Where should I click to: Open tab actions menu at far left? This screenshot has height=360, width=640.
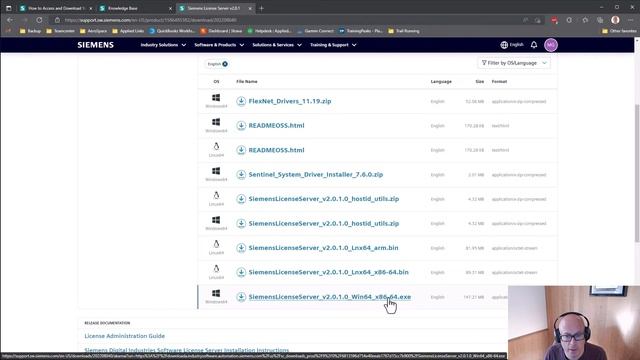9,8
